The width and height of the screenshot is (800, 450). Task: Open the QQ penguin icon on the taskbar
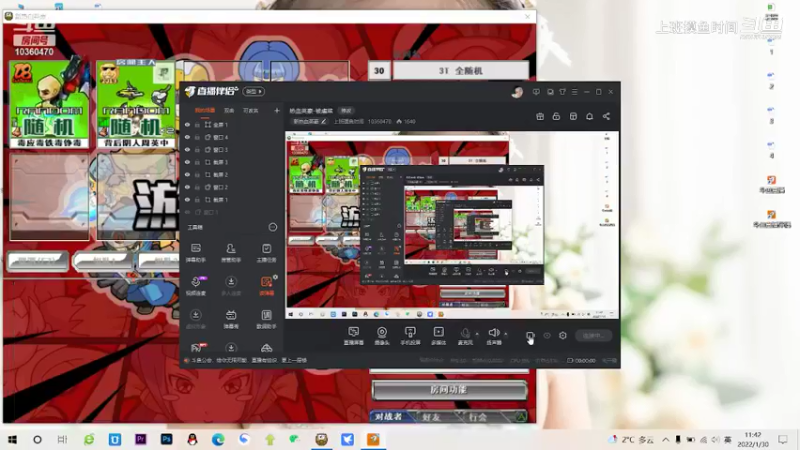(192, 439)
